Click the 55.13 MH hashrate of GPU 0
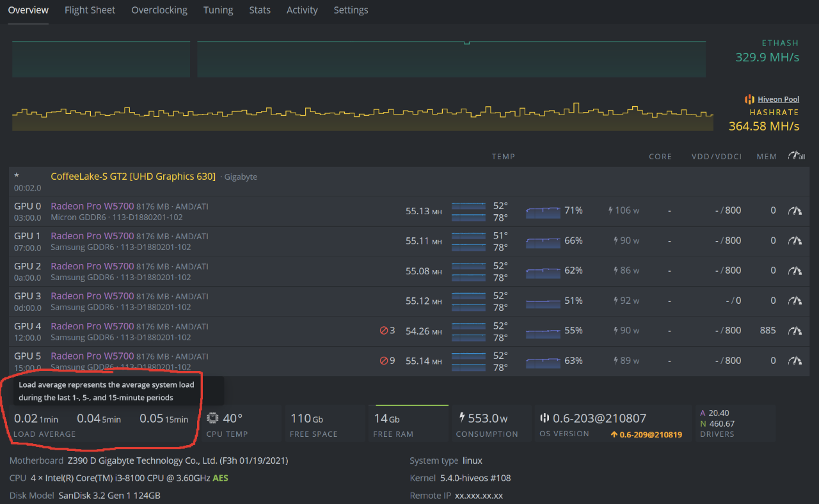This screenshot has height=504, width=819. click(x=424, y=211)
